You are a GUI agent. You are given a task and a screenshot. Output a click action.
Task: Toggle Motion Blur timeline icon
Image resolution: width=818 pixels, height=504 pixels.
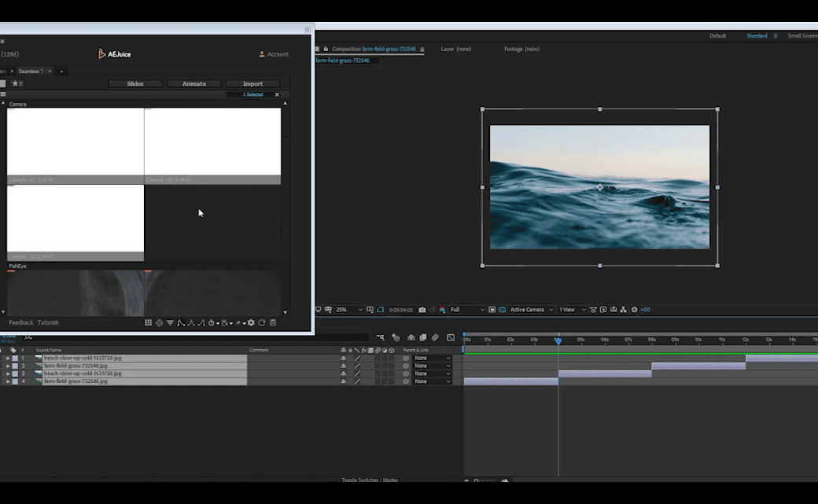435,337
